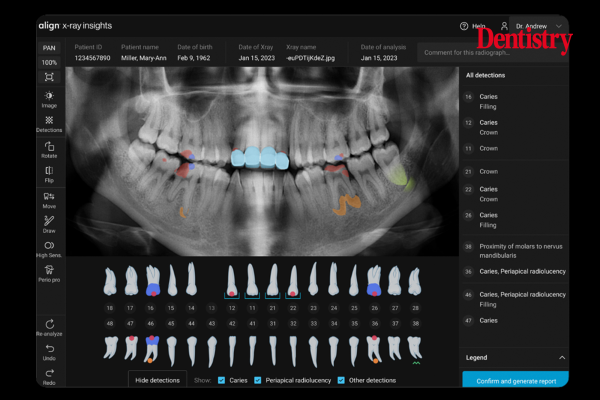Undo the last action

pyautogui.click(x=49, y=351)
